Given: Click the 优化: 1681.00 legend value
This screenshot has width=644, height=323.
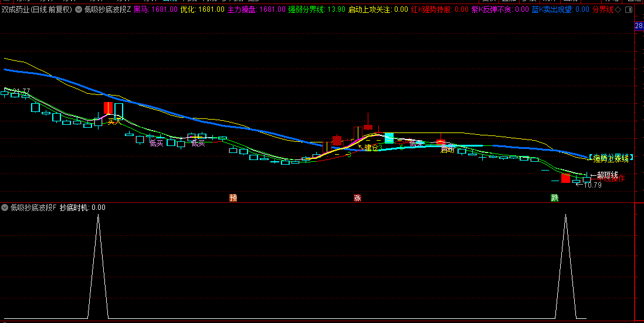Looking at the screenshot, I should coord(202,9).
